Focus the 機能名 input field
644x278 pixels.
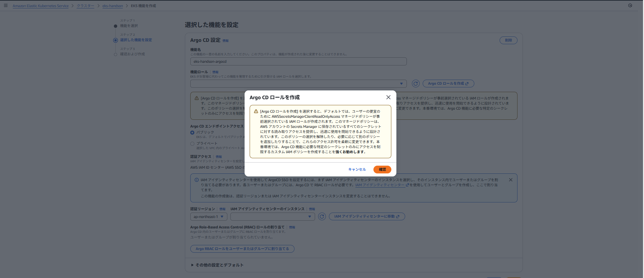pos(298,61)
